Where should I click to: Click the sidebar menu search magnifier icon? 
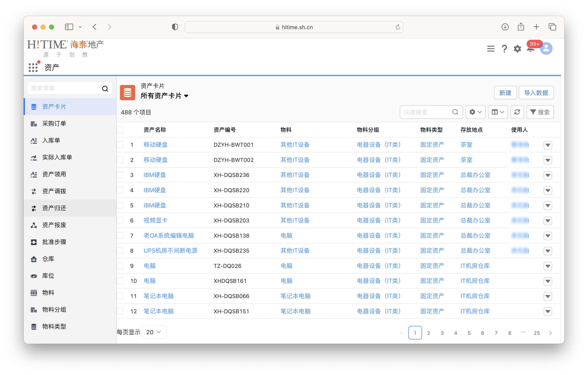pyautogui.click(x=105, y=89)
